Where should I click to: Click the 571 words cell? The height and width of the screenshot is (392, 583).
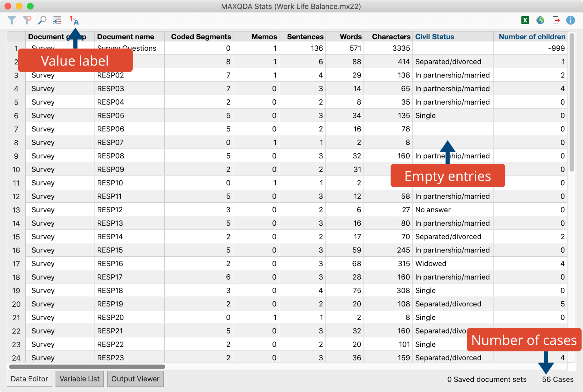pyautogui.click(x=345, y=48)
